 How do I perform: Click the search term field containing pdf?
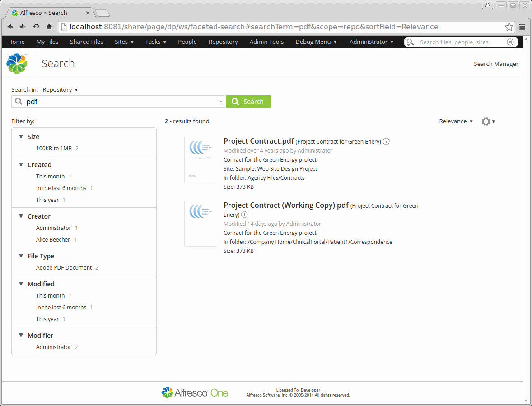coord(118,102)
